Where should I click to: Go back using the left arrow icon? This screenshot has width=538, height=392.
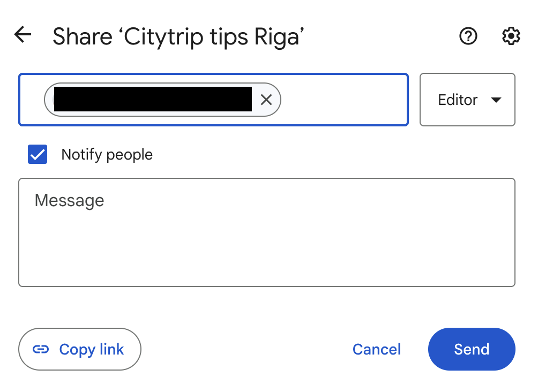pos(23,35)
